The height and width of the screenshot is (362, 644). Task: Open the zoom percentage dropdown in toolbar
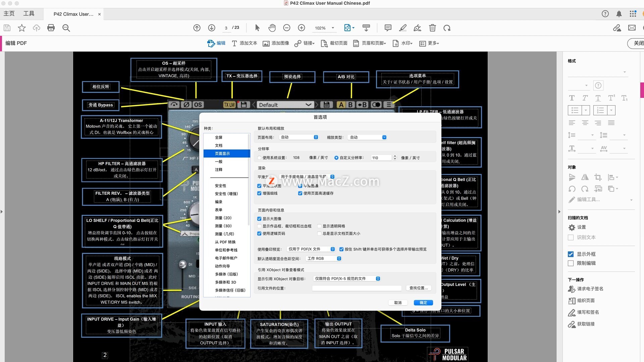333,28
